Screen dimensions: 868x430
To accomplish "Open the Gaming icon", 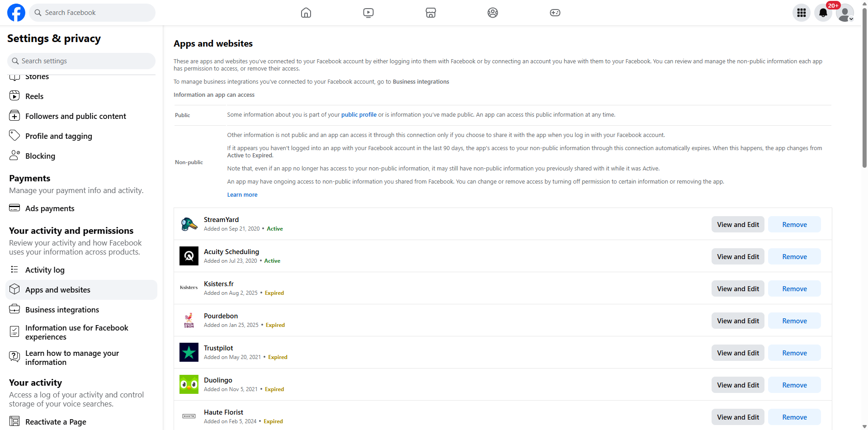I will click(554, 13).
